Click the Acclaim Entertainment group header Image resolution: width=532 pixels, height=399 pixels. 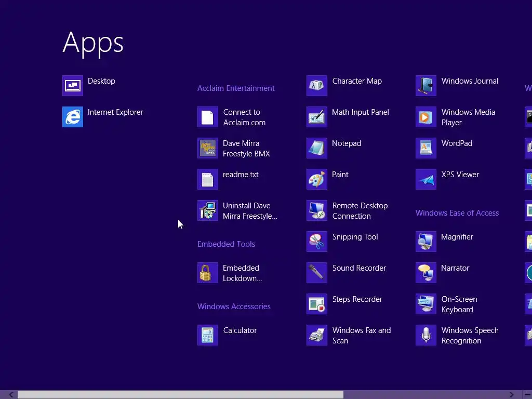pos(236,88)
